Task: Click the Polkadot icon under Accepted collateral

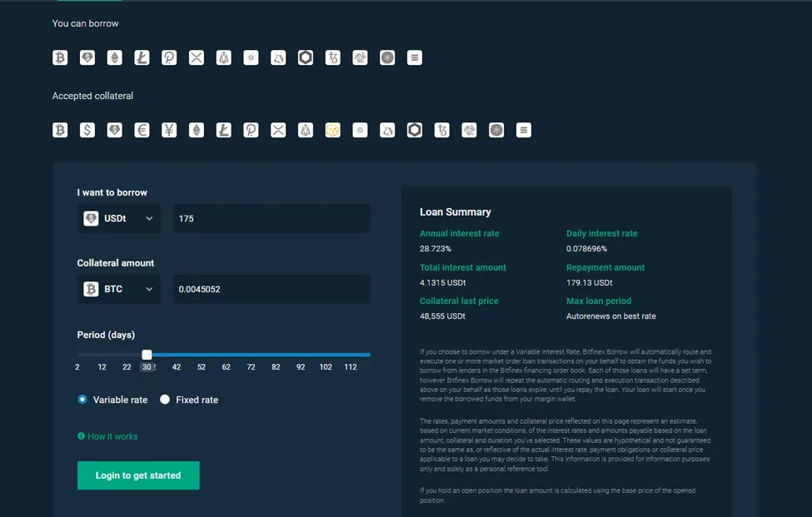Action: tap(252, 130)
